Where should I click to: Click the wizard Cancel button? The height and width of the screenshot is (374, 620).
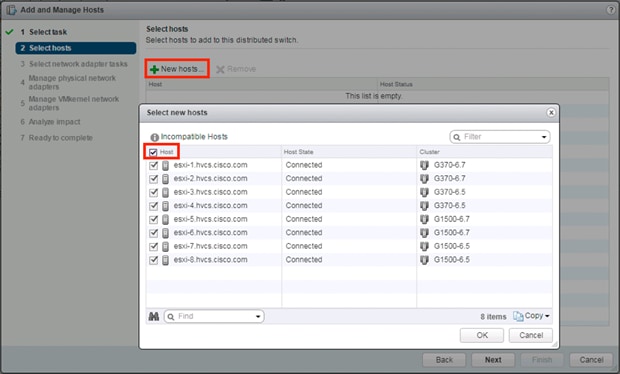click(592, 360)
